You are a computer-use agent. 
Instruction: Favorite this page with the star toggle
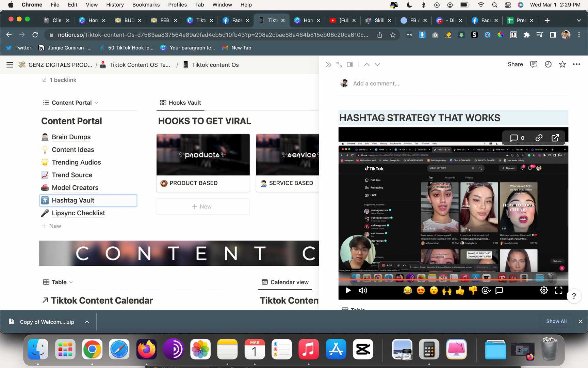point(562,64)
